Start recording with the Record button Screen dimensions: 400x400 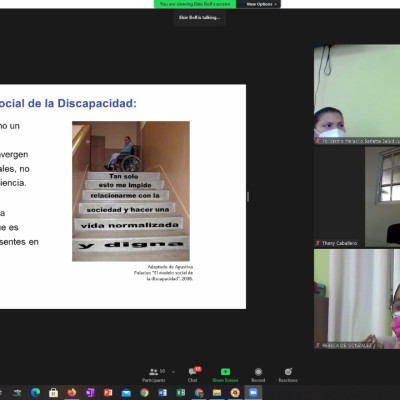point(258,375)
